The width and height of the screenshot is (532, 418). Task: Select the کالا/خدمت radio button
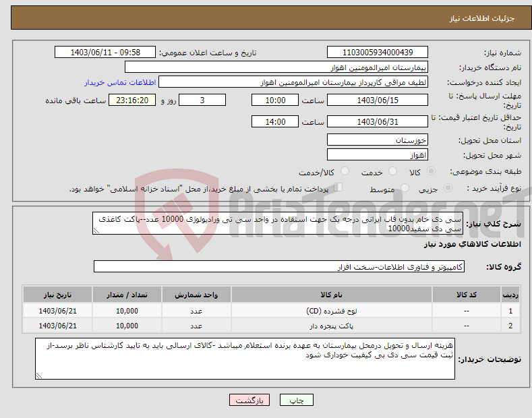click(x=345, y=171)
